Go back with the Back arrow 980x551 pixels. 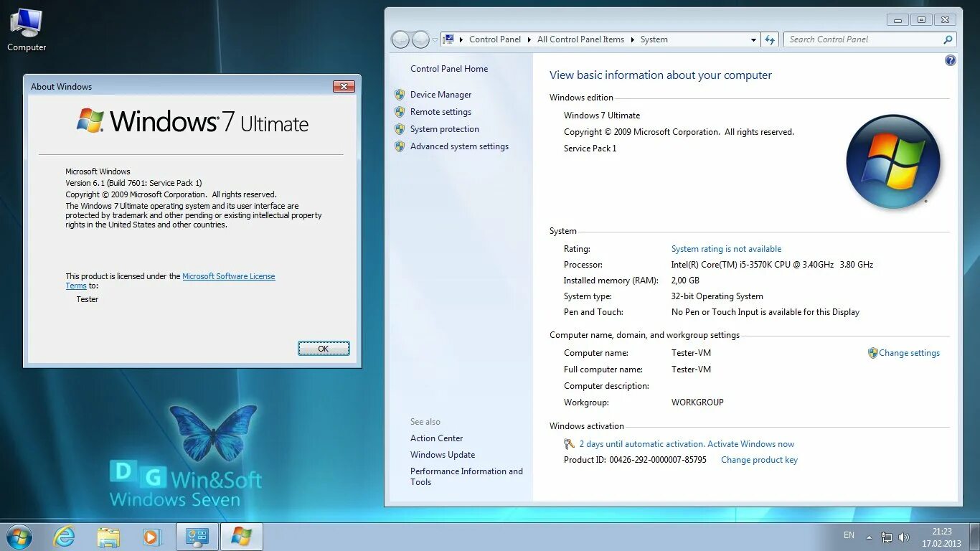[x=401, y=39]
